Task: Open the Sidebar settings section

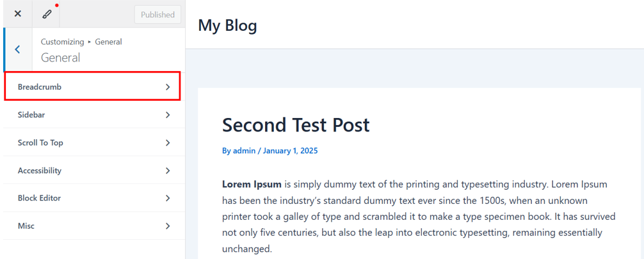Action: point(31,115)
